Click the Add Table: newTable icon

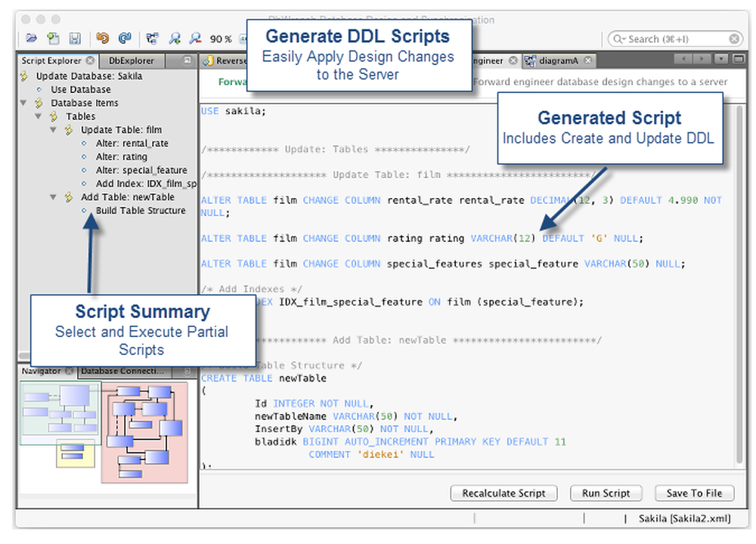(x=69, y=197)
